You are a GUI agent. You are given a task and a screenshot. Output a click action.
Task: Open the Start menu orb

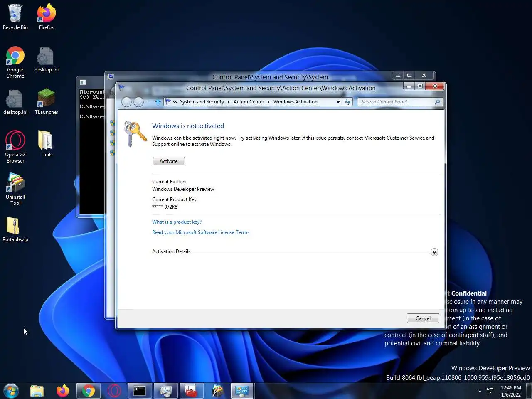pos(11,391)
